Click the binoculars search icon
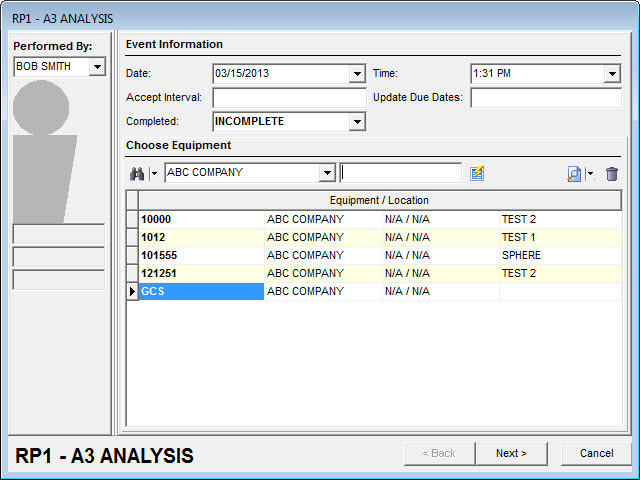Viewport: 640px width, 480px height. (136, 173)
